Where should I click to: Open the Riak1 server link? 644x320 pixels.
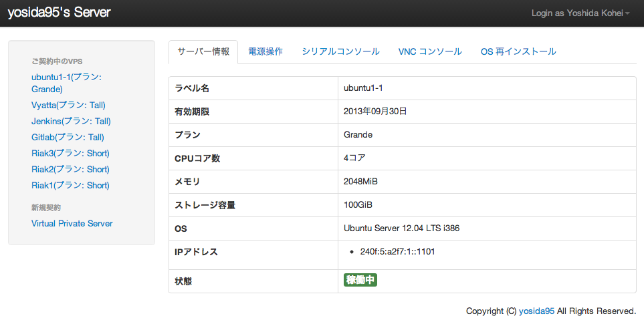point(70,185)
